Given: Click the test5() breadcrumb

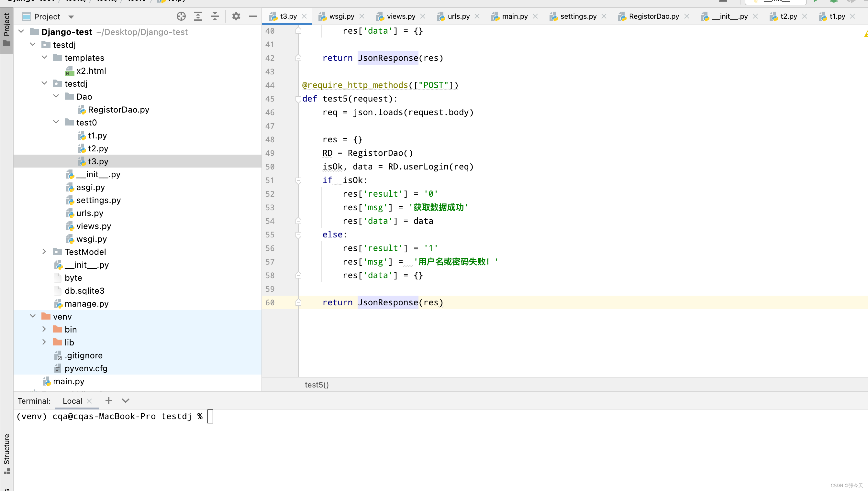Looking at the screenshot, I should (317, 385).
